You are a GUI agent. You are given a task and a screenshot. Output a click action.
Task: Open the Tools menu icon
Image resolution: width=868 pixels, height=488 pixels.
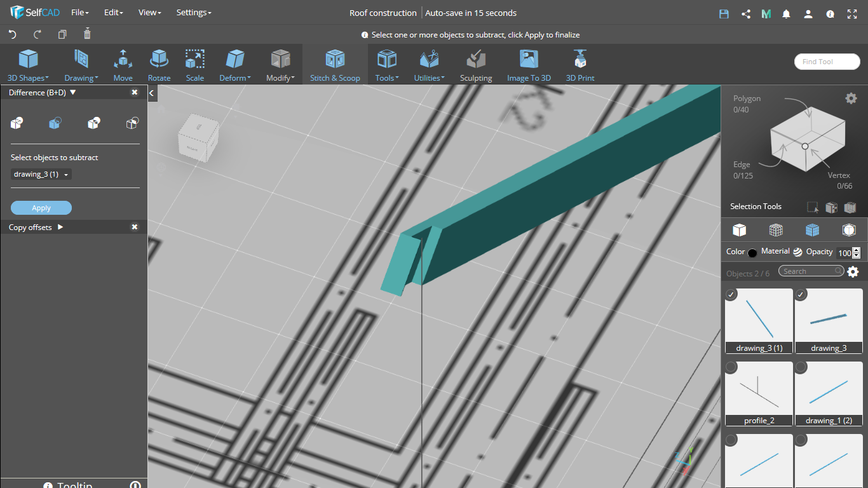[x=387, y=60]
